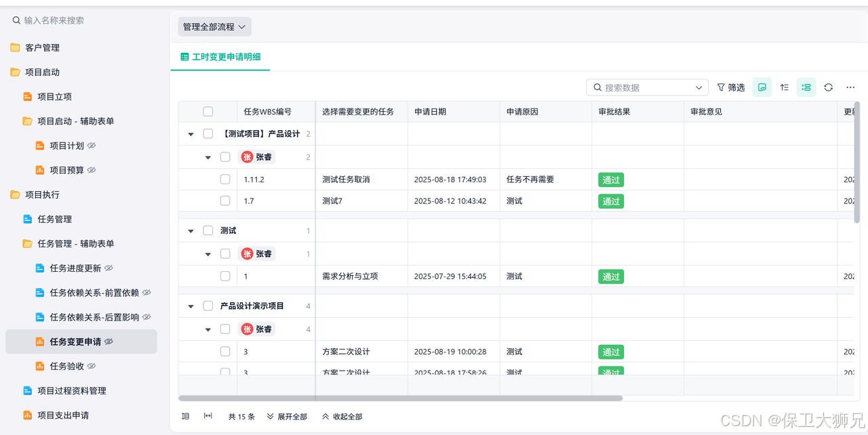Toggle the hidden-eye icon next to 任务依赖关系-前置依赖
The width and height of the screenshot is (868, 435).
point(146,293)
